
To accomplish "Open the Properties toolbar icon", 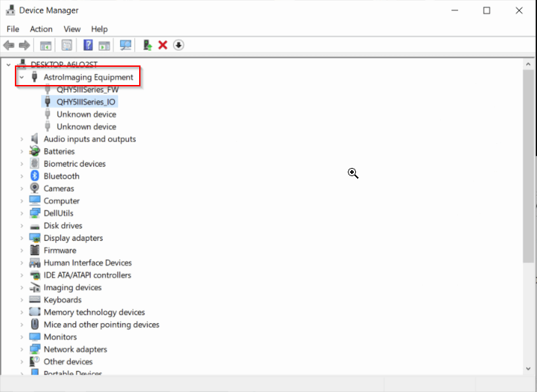I will point(67,45).
